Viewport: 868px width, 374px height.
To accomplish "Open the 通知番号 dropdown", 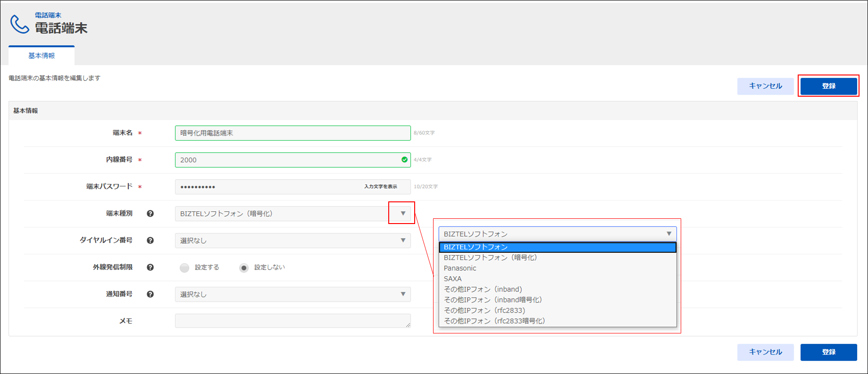I will coord(292,294).
